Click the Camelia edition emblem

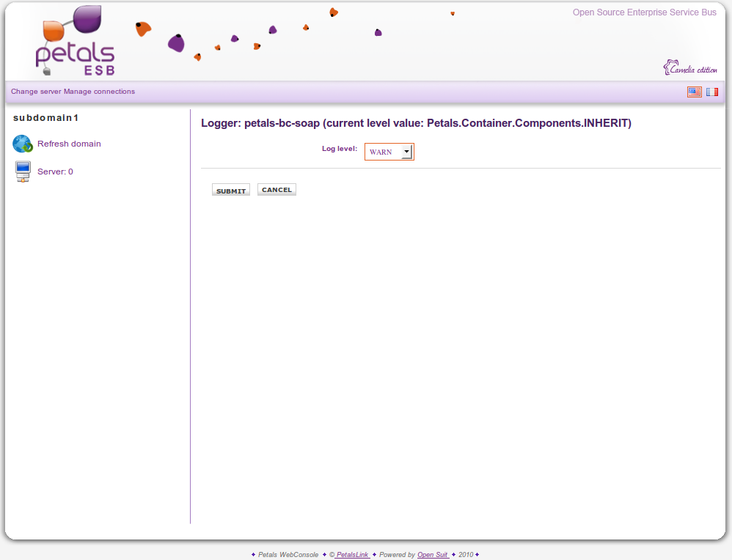[x=690, y=68]
